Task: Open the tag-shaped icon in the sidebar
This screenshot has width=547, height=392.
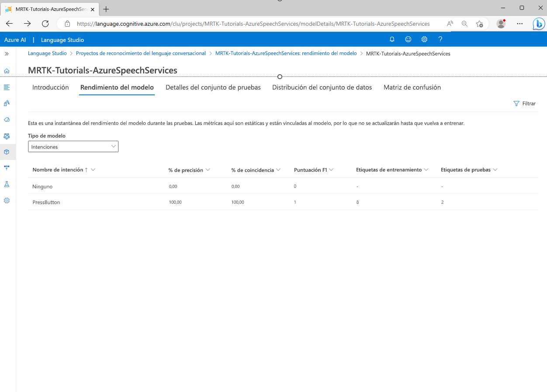Action: (x=7, y=119)
